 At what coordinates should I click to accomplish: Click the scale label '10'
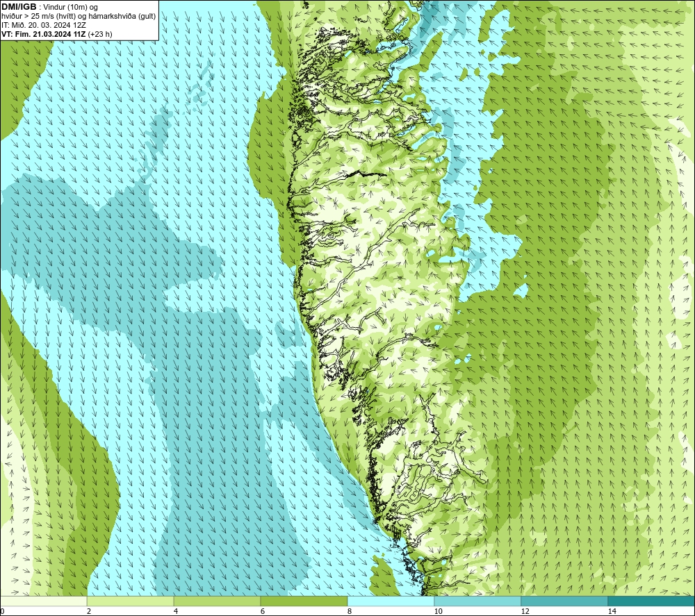click(x=439, y=612)
